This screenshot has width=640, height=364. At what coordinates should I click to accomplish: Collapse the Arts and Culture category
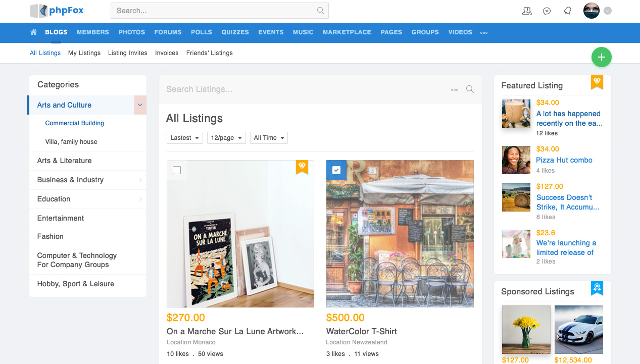pos(140,105)
